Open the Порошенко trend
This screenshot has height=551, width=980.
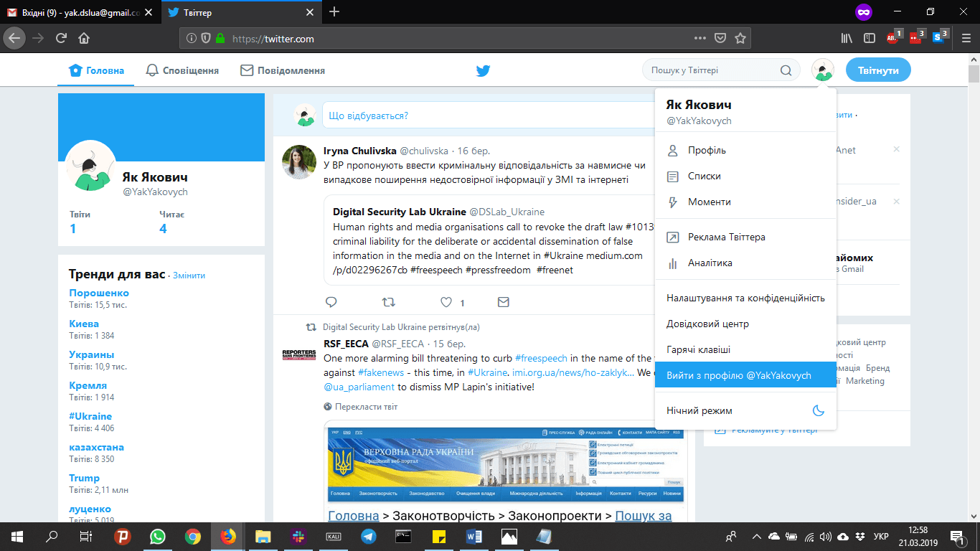pyautogui.click(x=99, y=293)
